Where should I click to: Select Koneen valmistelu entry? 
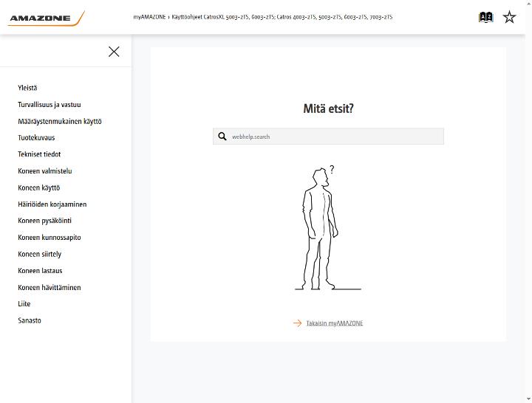45,170
